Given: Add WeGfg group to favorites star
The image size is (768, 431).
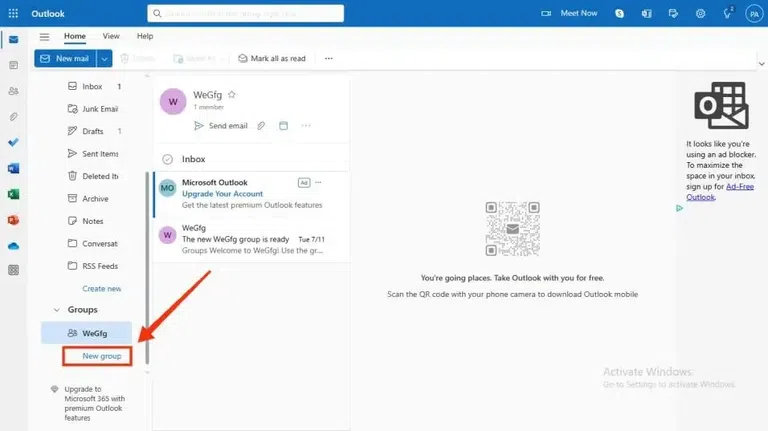Looking at the screenshot, I should click(x=232, y=95).
